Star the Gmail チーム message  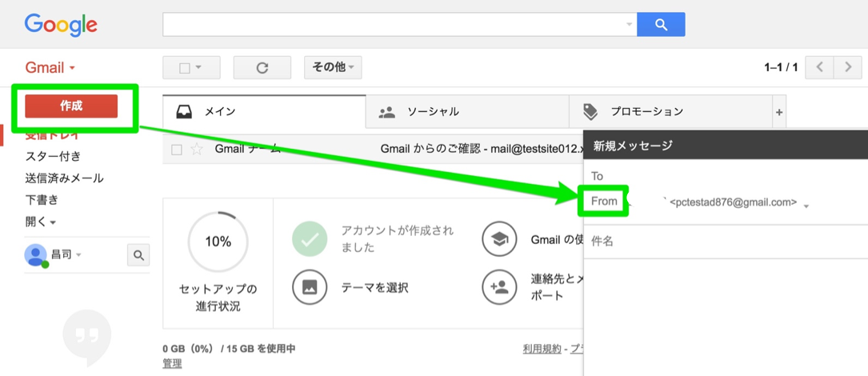(x=197, y=149)
